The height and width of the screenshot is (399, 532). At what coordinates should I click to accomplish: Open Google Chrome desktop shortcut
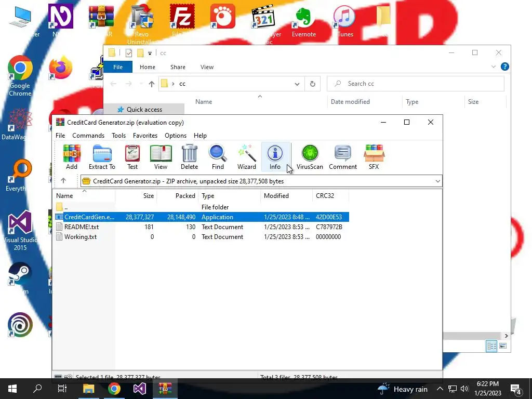pos(20,76)
